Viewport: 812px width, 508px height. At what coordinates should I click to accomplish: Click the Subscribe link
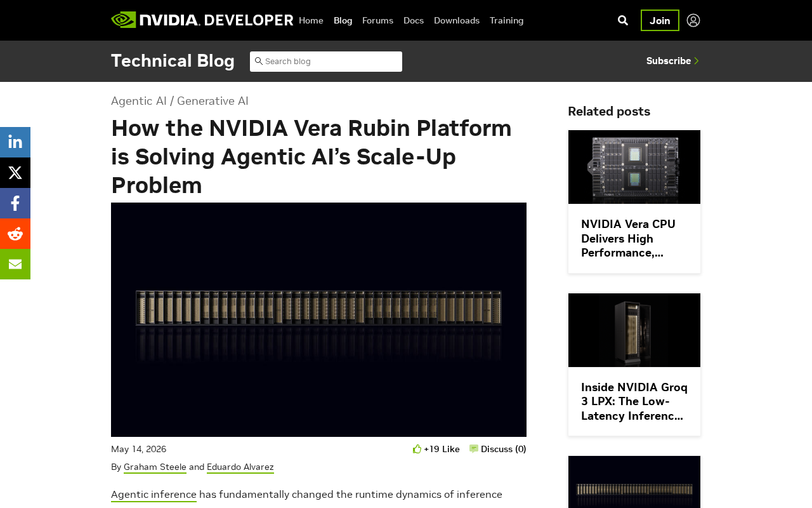click(x=672, y=61)
